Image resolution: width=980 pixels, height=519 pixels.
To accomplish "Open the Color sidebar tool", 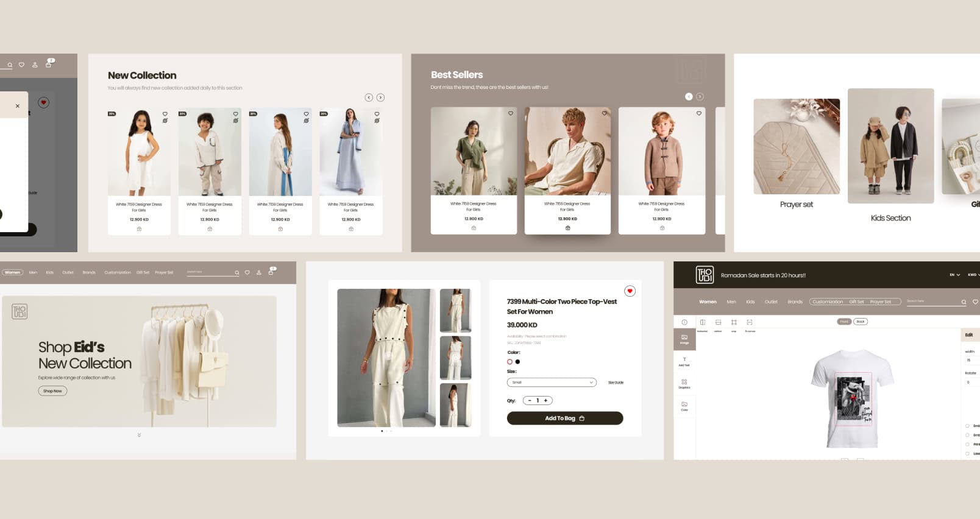I will [684, 406].
